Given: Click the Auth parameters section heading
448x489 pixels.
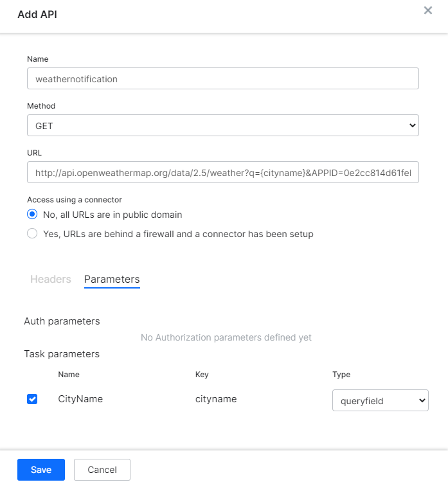Looking at the screenshot, I should [x=62, y=321].
